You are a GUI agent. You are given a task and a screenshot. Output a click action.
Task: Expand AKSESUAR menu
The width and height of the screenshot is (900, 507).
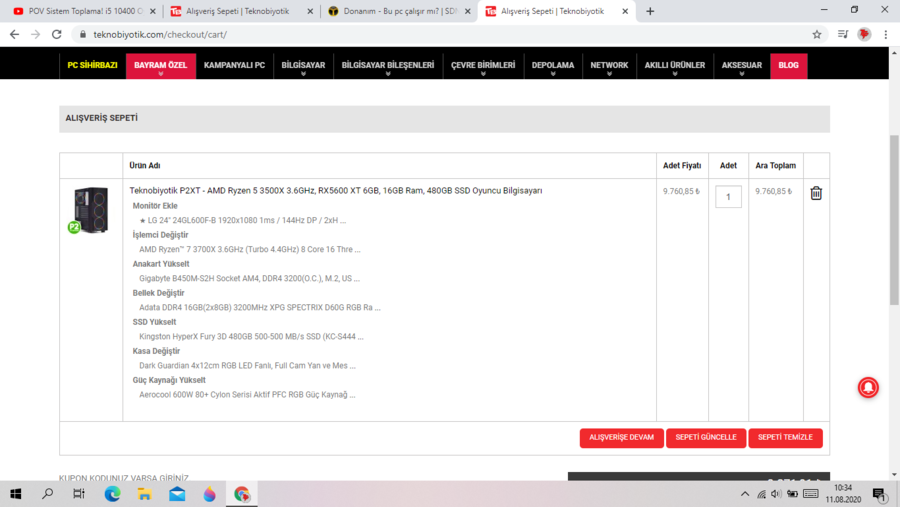(742, 65)
